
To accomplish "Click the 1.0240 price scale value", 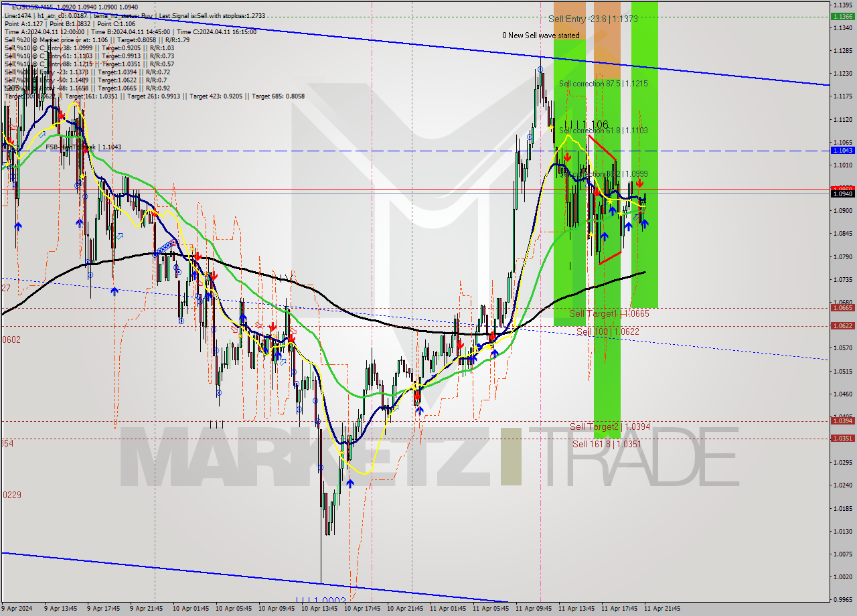I will coord(842,485).
